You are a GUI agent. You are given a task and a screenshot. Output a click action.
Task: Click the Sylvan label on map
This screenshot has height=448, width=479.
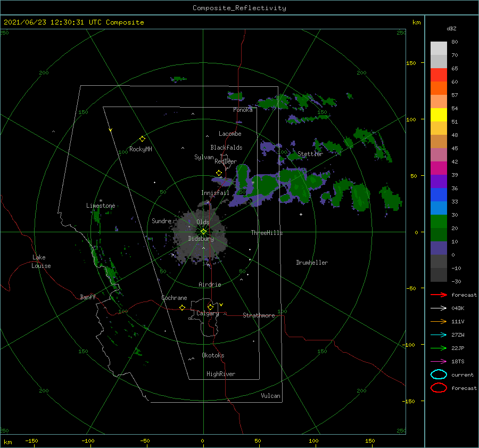pos(204,157)
